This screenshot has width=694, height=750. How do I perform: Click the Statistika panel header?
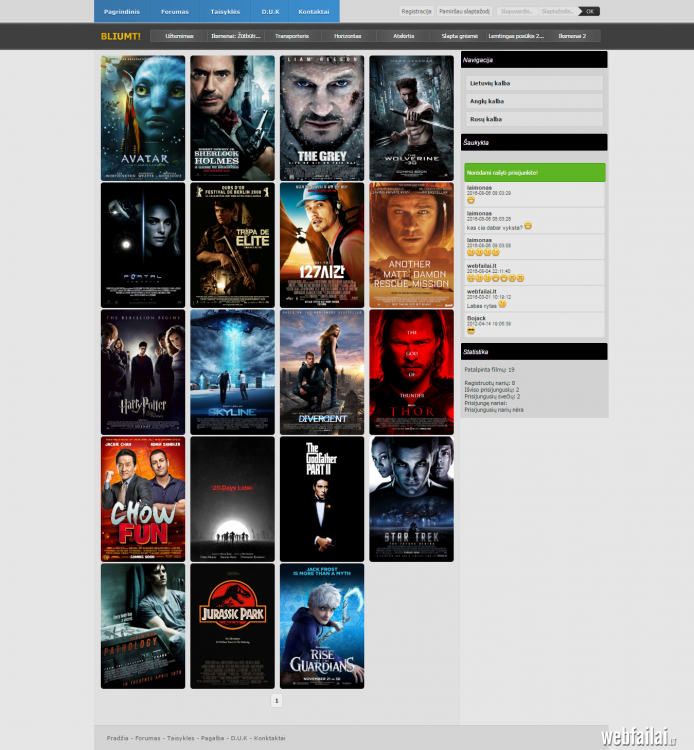(534, 352)
